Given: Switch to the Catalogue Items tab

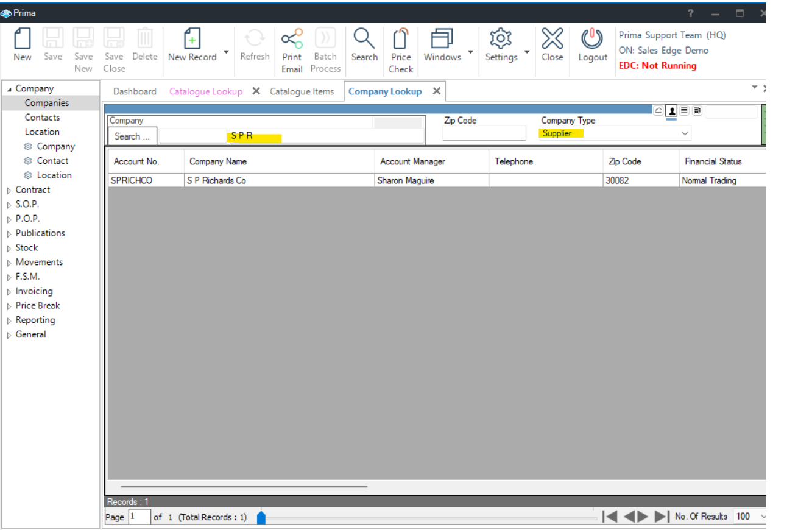Looking at the screenshot, I should point(302,91).
